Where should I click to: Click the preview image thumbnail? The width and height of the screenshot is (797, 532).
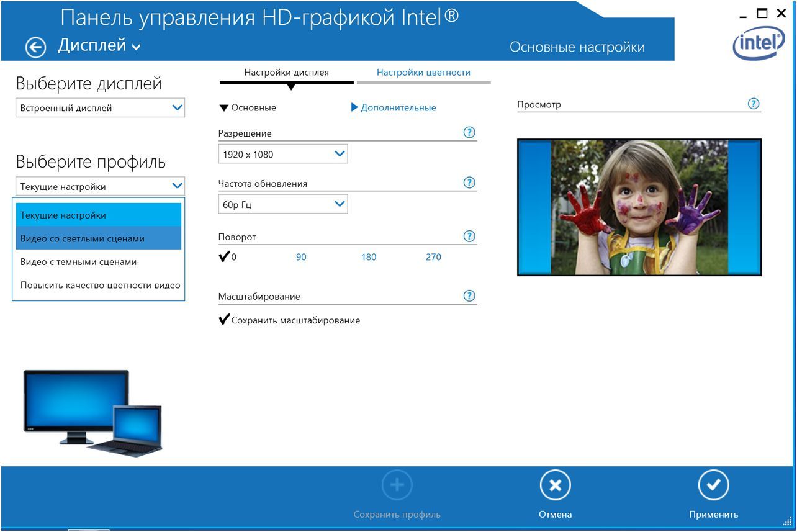[x=639, y=207]
